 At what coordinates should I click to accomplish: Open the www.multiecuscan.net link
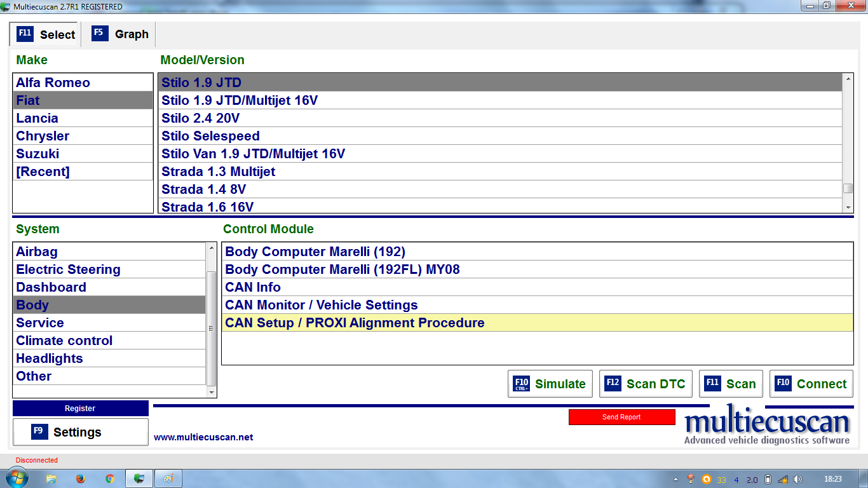tap(203, 437)
